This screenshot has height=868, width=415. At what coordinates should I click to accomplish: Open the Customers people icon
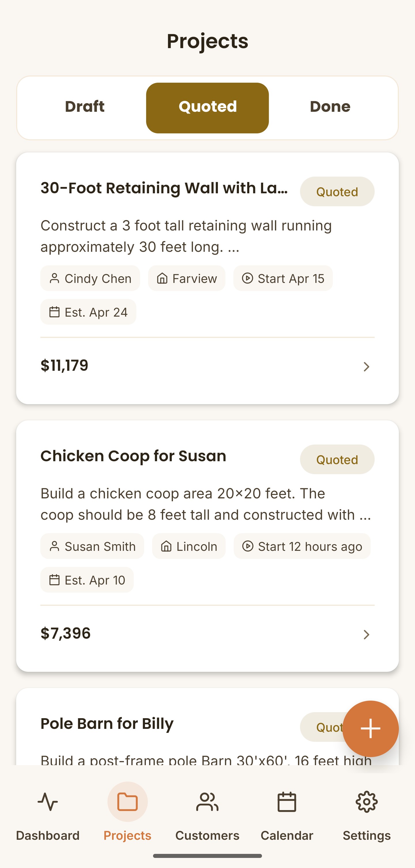coord(207,802)
